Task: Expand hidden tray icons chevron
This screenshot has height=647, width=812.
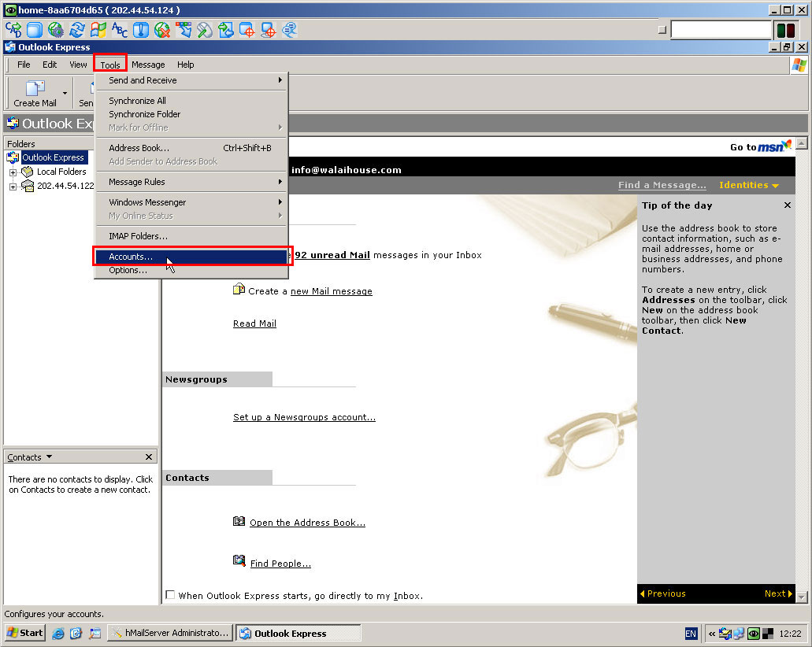Action: coord(712,634)
